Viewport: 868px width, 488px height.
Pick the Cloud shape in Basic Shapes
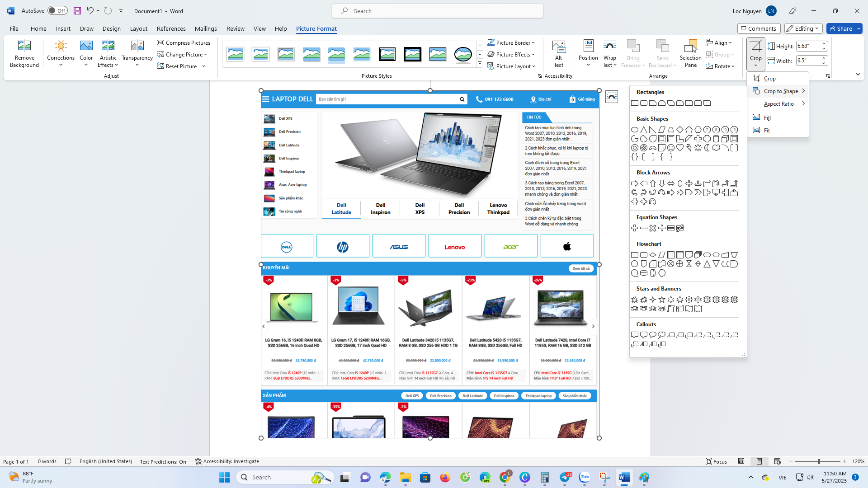(716, 148)
